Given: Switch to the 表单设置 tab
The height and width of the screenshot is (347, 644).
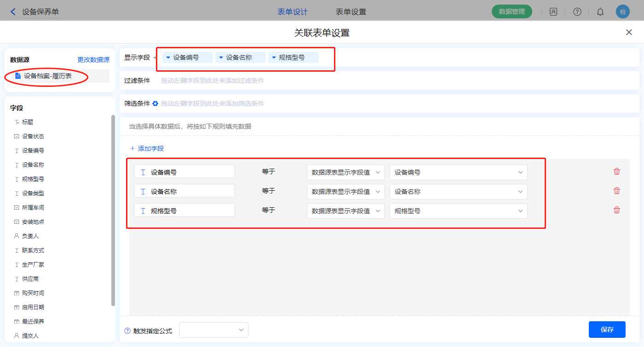Looking at the screenshot, I should (x=351, y=12).
